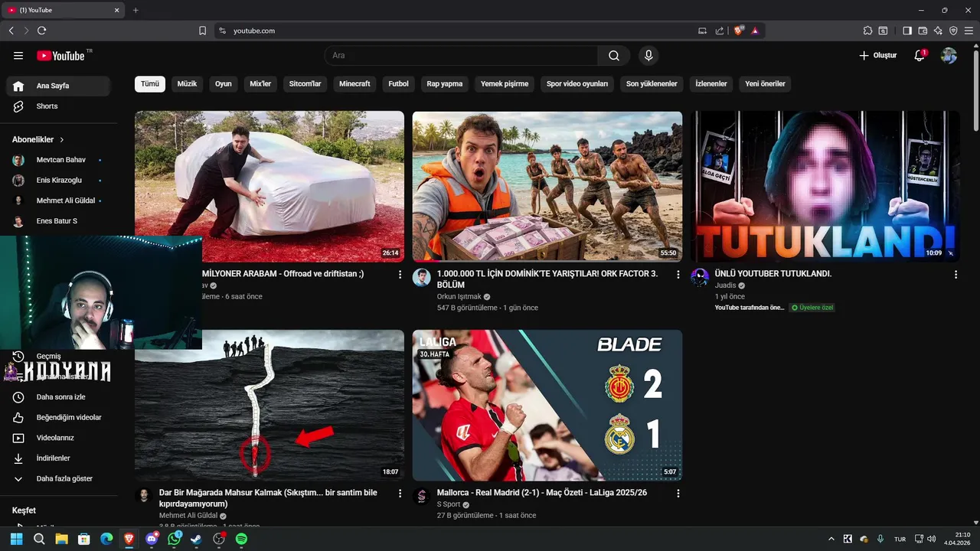Open Daha sonra izle playlist
This screenshot has height=551, width=980.
click(x=57, y=397)
